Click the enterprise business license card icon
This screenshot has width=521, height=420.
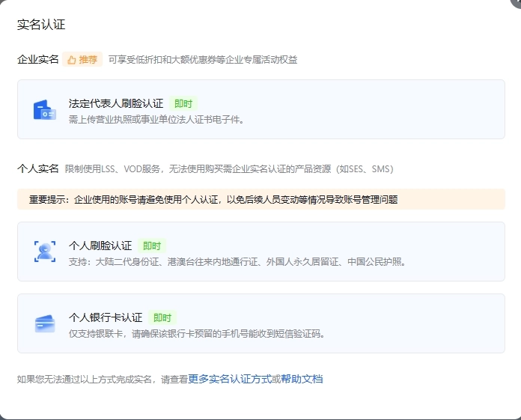[45, 110]
